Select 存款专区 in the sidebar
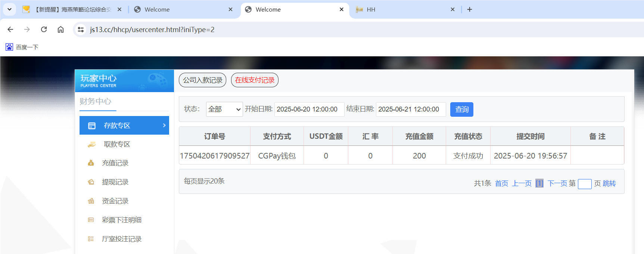The image size is (644, 254). [124, 125]
